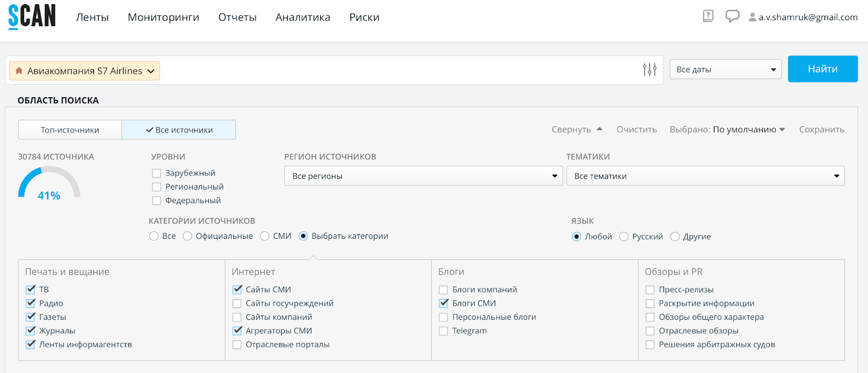Expand the Авиакомпания S7 Airlines dropdown chevron
The height and width of the screenshot is (373, 868).
151,71
